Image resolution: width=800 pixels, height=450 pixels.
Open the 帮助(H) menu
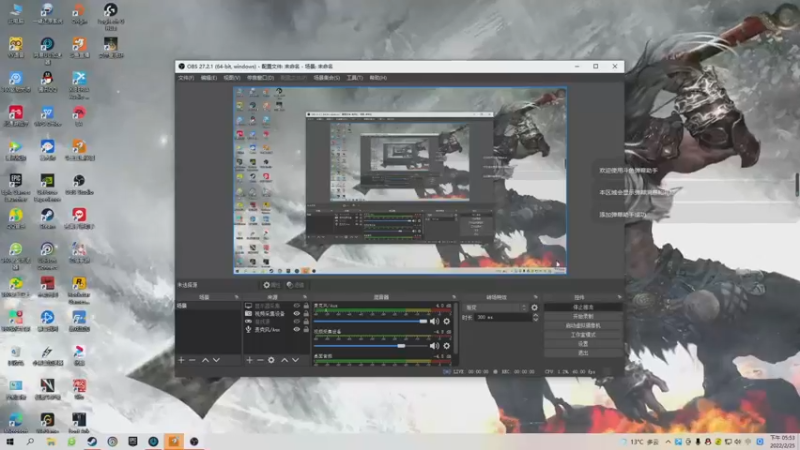378,78
